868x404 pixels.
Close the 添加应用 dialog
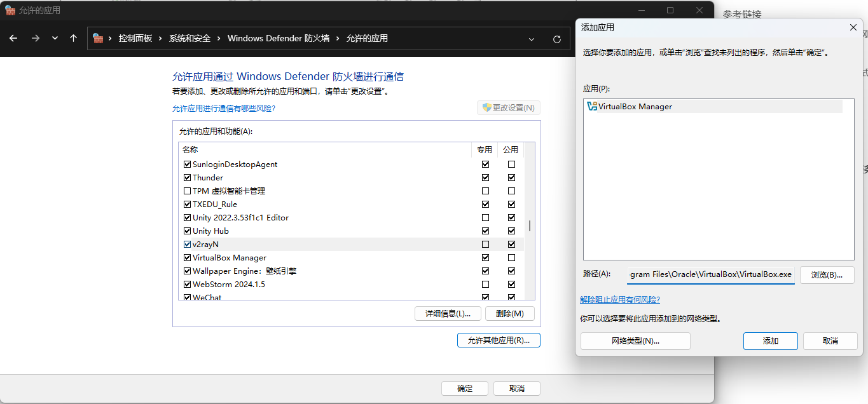pos(853,27)
